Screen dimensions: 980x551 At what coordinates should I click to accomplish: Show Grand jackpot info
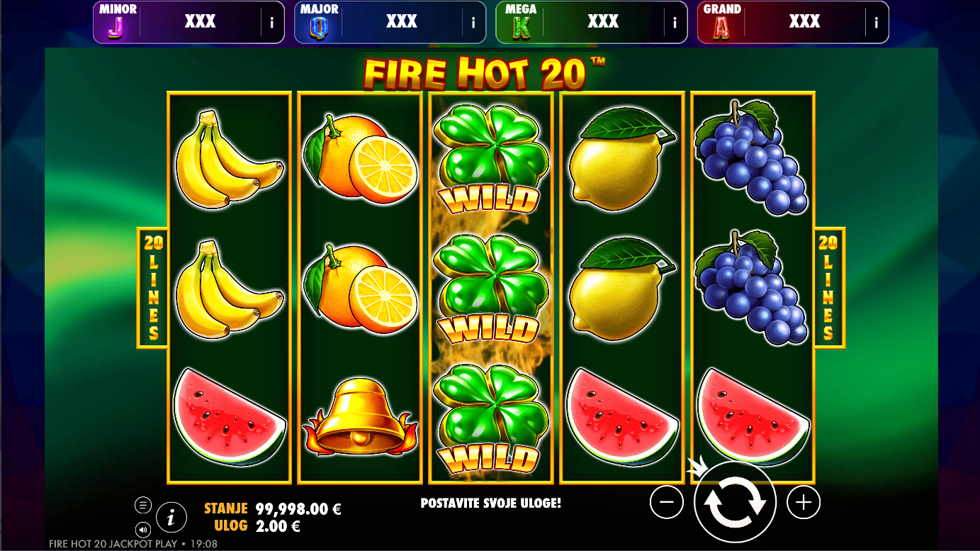876,23
